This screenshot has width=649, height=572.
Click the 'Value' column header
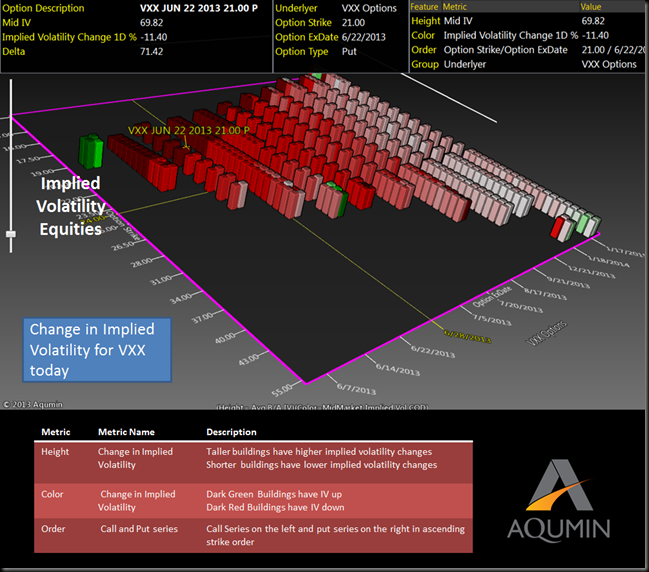click(591, 7)
